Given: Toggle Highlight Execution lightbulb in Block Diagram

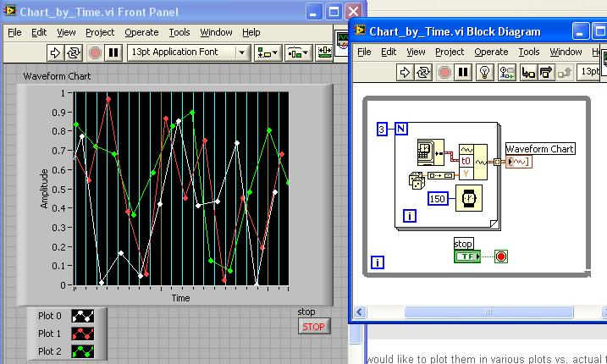Looking at the screenshot, I should pyautogui.click(x=485, y=72).
